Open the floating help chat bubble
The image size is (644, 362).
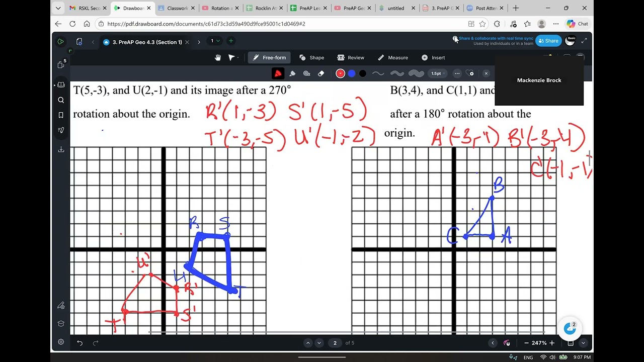point(570,328)
